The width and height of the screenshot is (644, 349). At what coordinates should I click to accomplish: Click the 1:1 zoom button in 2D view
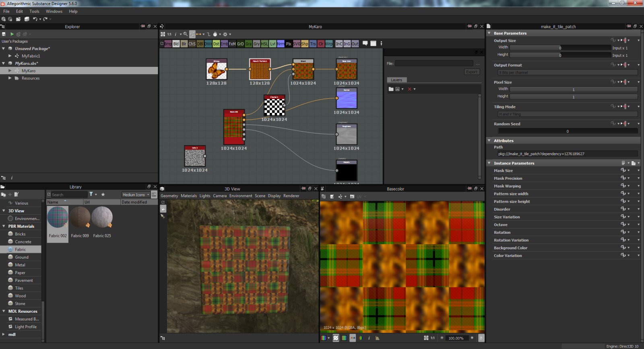(433, 338)
